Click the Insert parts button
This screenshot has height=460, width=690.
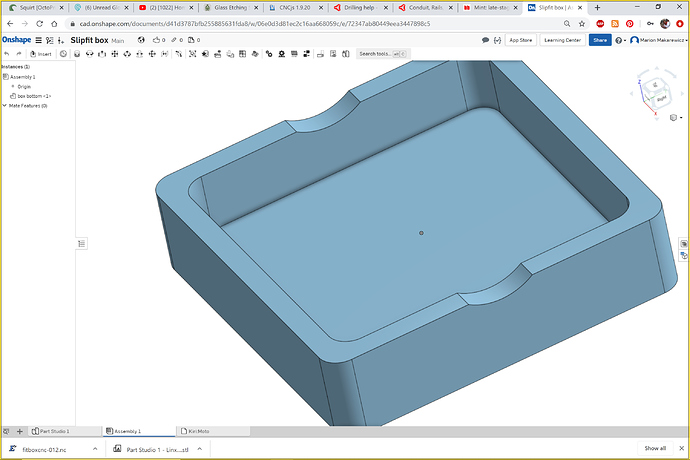click(40, 54)
